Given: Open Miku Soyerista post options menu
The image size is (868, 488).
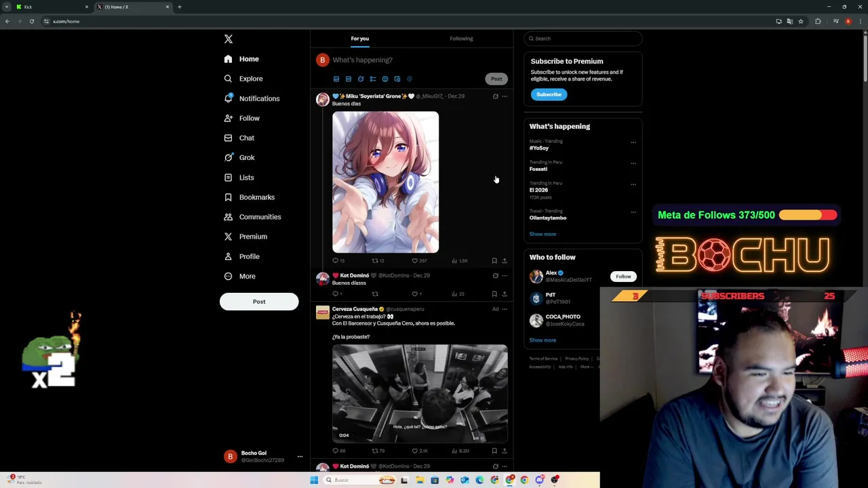Looking at the screenshot, I should point(505,96).
